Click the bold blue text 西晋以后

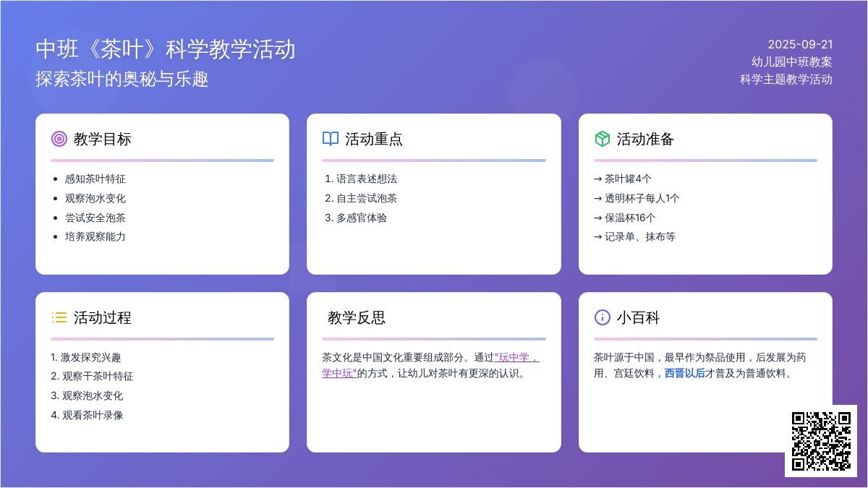click(x=684, y=374)
